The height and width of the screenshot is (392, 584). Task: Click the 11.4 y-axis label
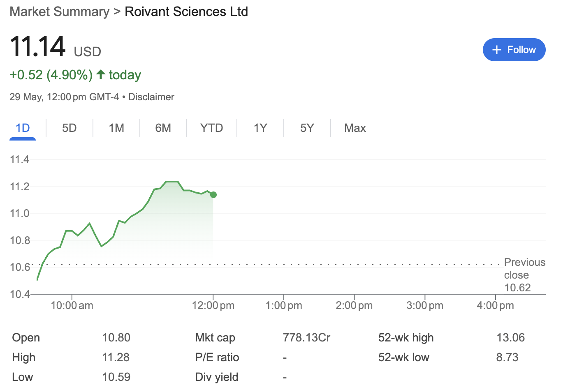tap(19, 159)
